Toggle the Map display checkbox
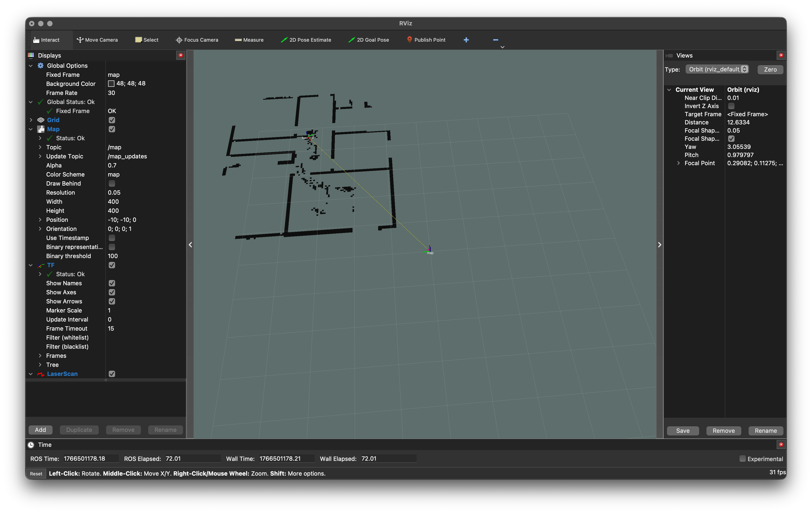This screenshot has height=513, width=812. tap(112, 129)
